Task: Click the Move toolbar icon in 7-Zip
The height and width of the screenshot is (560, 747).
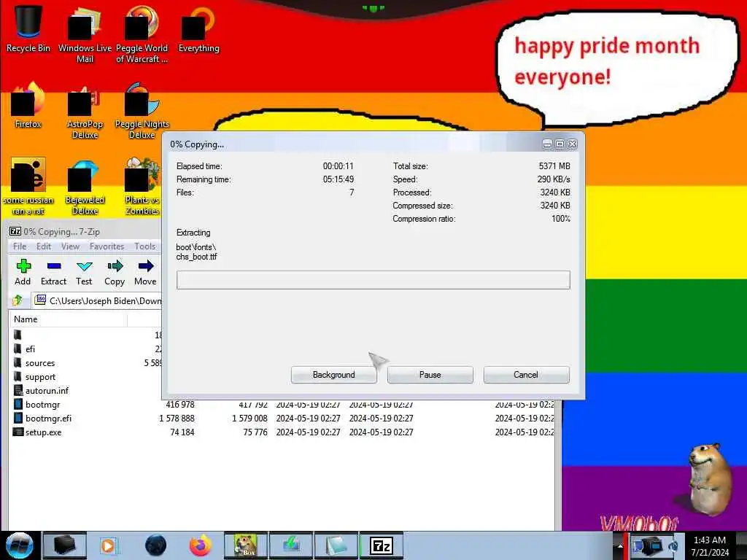Action: pyautogui.click(x=145, y=273)
